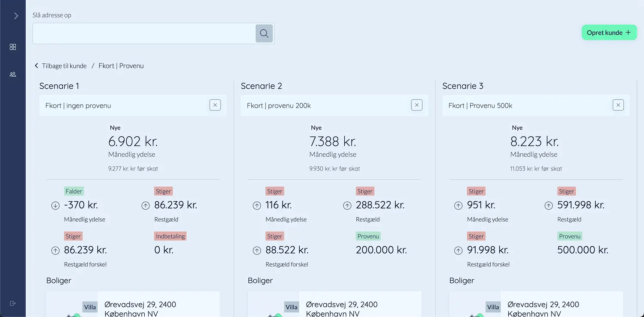Remove Scenarie 1 with its X button
Image resolution: width=644 pixels, height=317 pixels.
(x=215, y=105)
